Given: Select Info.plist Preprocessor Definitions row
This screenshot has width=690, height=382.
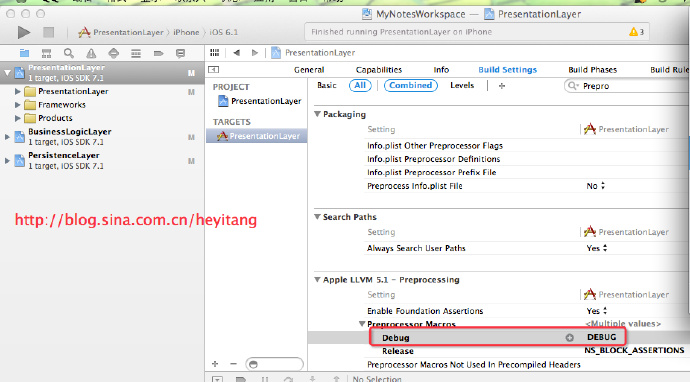Looking at the screenshot, I should [433, 159].
